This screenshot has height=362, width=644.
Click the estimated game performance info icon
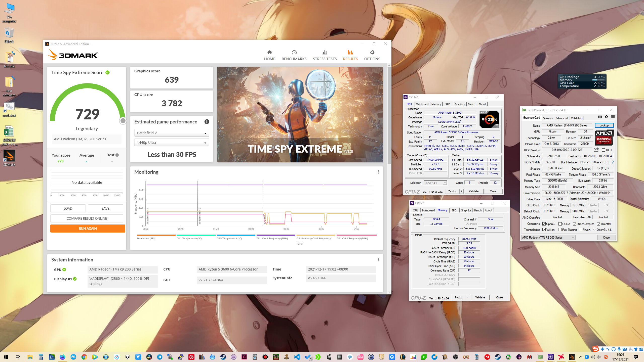pos(207,122)
